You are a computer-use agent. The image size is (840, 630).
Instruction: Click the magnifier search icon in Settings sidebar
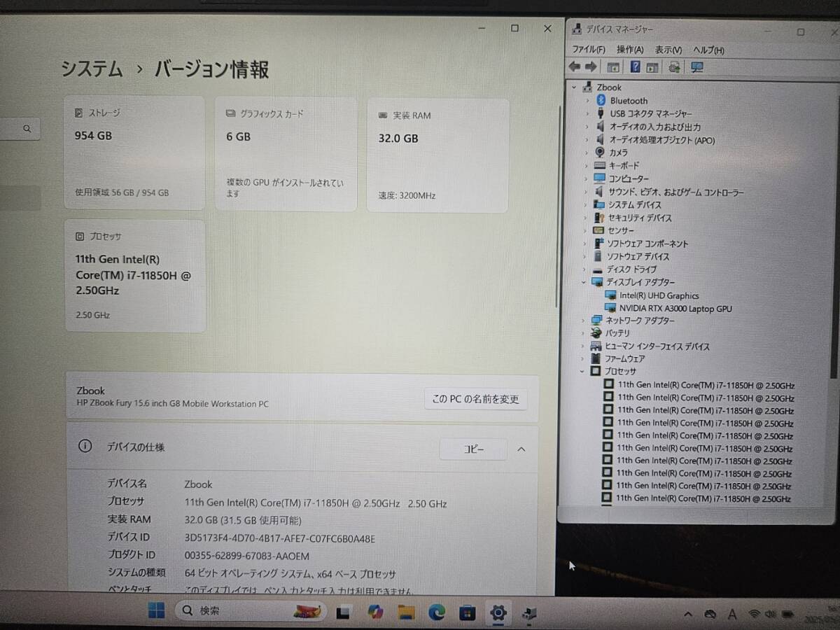[x=27, y=129]
